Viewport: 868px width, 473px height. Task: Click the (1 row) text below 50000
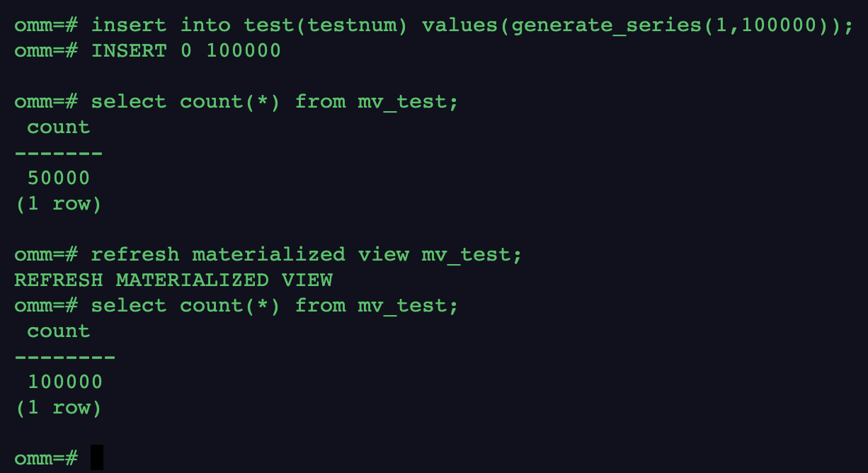pyautogui.click(x=58, y=203)
